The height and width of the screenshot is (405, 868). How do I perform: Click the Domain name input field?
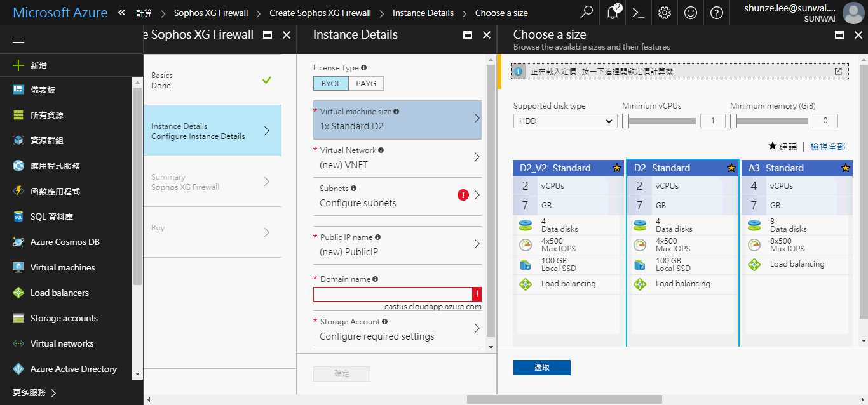[x=393, y=294]
